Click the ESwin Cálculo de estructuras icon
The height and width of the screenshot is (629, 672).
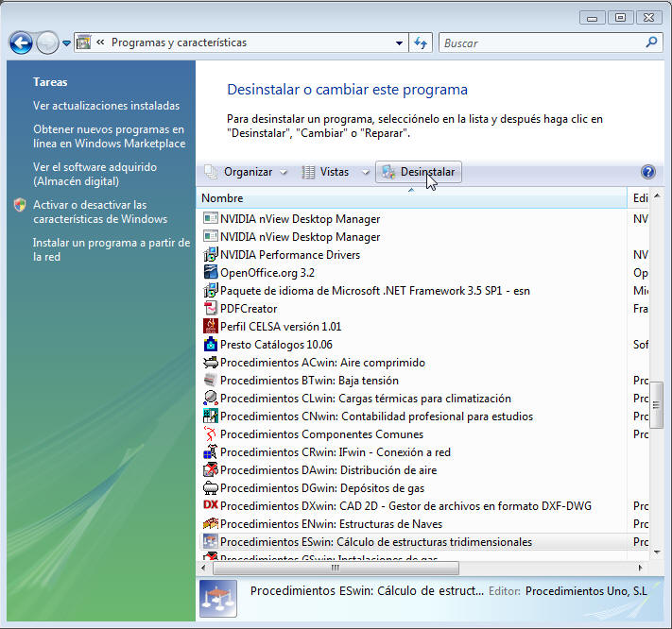(210, 542)
